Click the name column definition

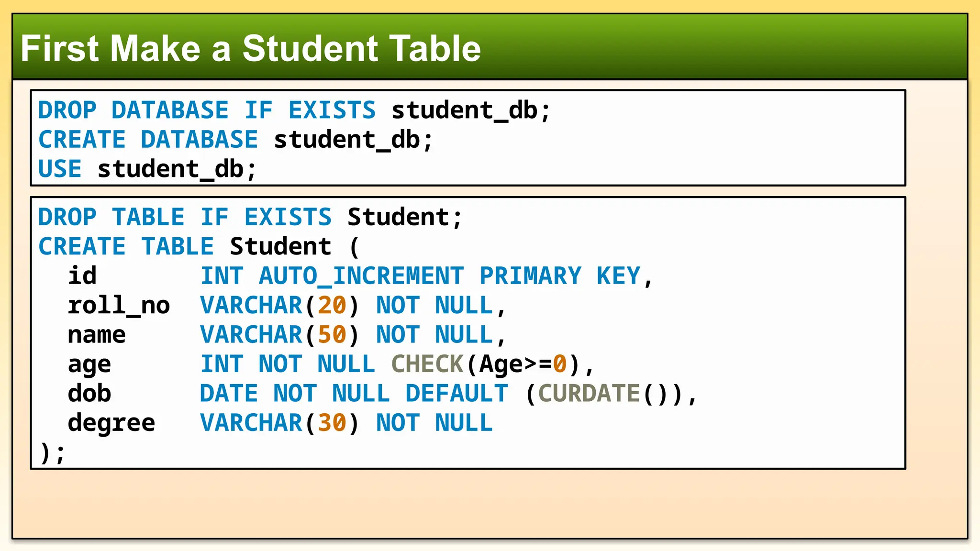click(x=286, y=335)
